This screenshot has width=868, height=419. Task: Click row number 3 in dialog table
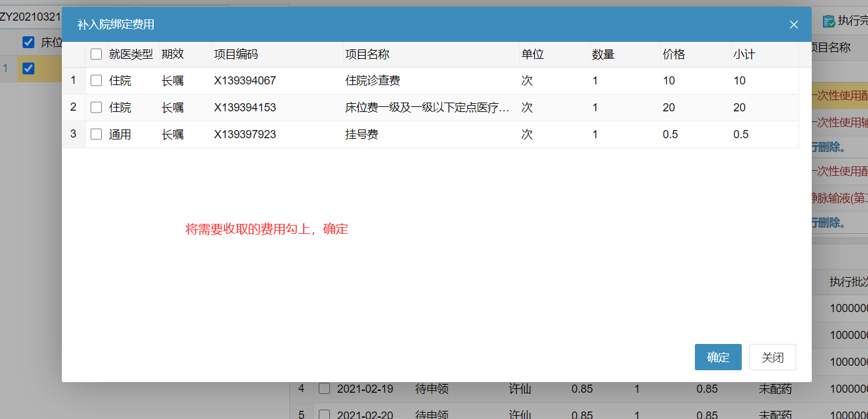[73, 134]
